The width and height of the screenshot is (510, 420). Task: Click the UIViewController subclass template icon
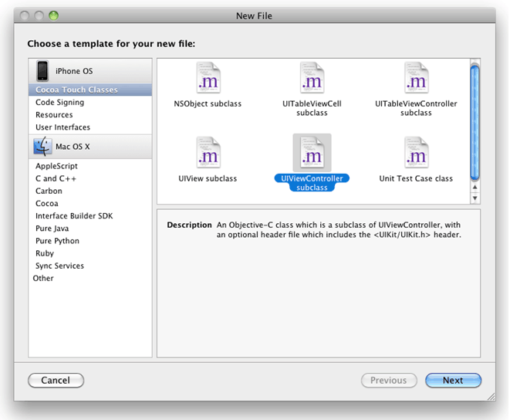[x=312, y=153]
